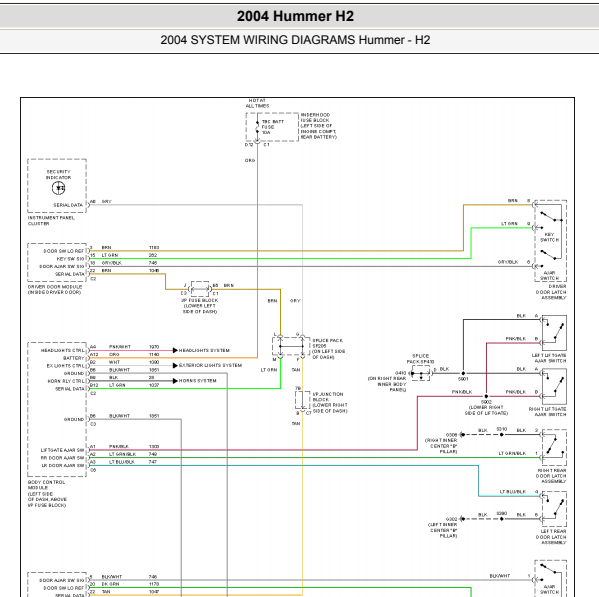Click the 'LEFT LIFTGATE AJAR SWITCH' caption
Screen dimensions: 599x597
[549, 358]
